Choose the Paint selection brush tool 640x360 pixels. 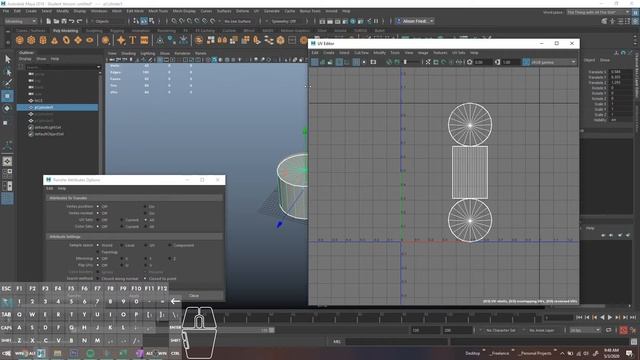7,83
